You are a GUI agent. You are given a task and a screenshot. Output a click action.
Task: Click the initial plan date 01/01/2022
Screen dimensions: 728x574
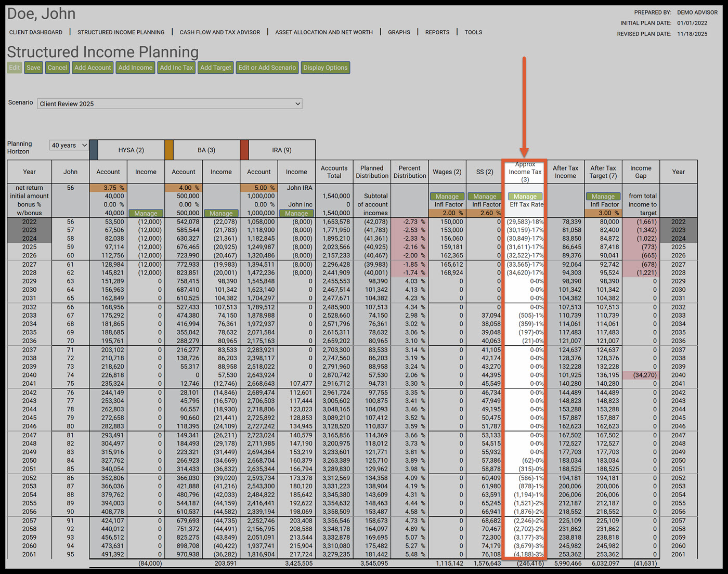point(692,23)
